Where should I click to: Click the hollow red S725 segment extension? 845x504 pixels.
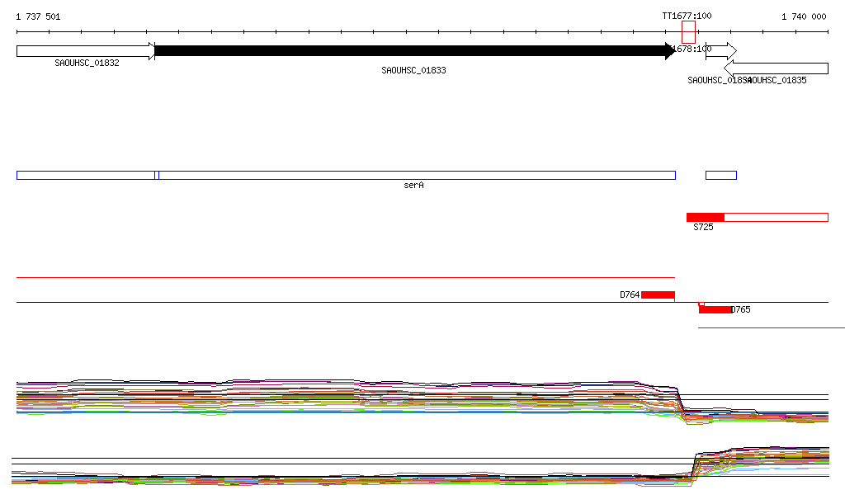[x=776, y=217]
